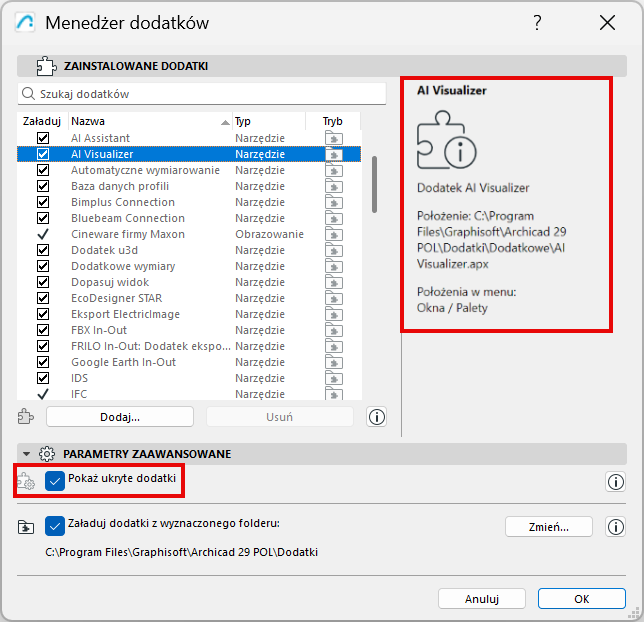Click the Dodaj... button
This screenshot has width=644, height=622.
click(120, 417)
